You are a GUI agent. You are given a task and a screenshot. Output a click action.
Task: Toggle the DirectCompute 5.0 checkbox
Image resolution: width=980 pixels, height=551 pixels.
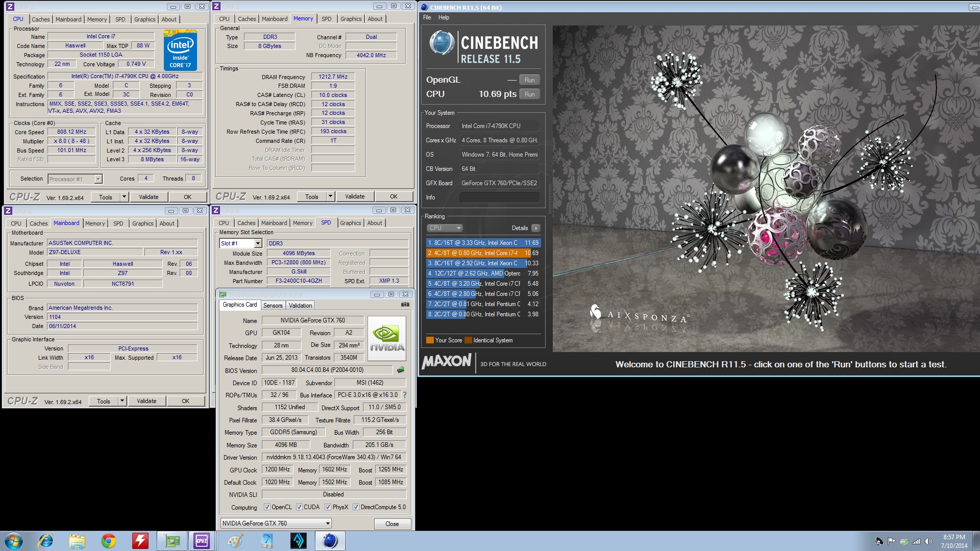pos(356,507)
